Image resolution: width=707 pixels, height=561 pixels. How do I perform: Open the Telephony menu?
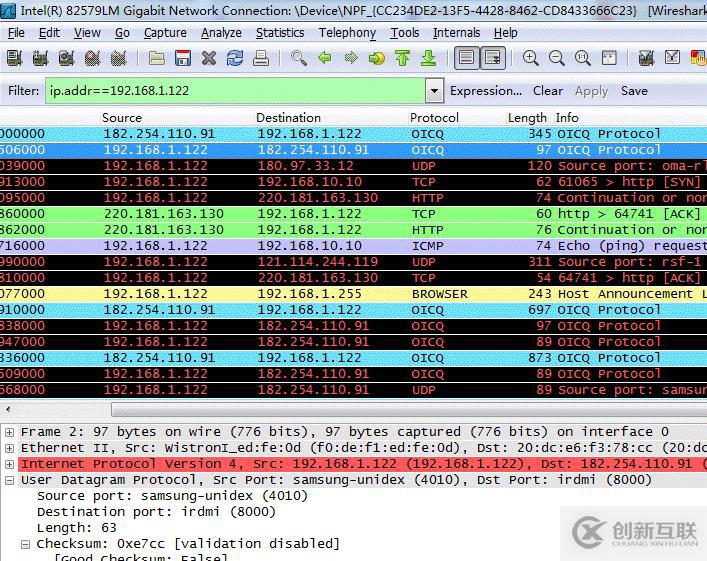pyautogui.click(x=347, y=32)
